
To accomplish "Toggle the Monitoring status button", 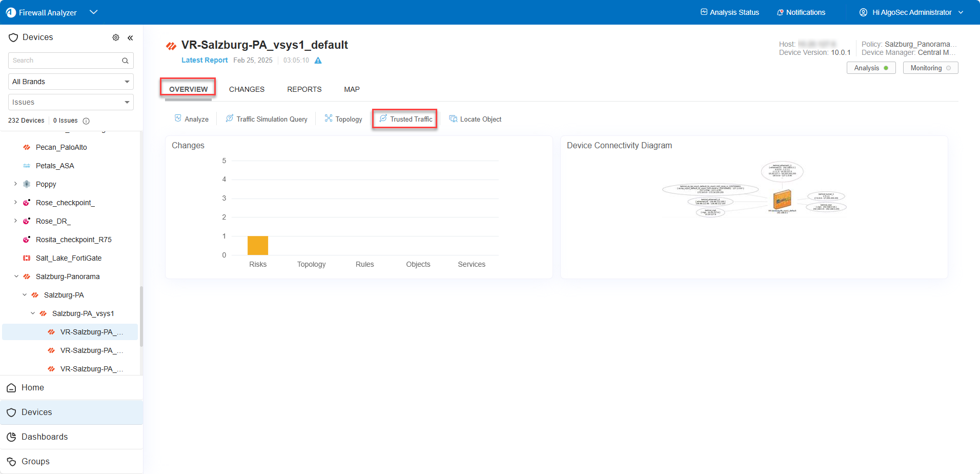I will click(x=930, y=68).
